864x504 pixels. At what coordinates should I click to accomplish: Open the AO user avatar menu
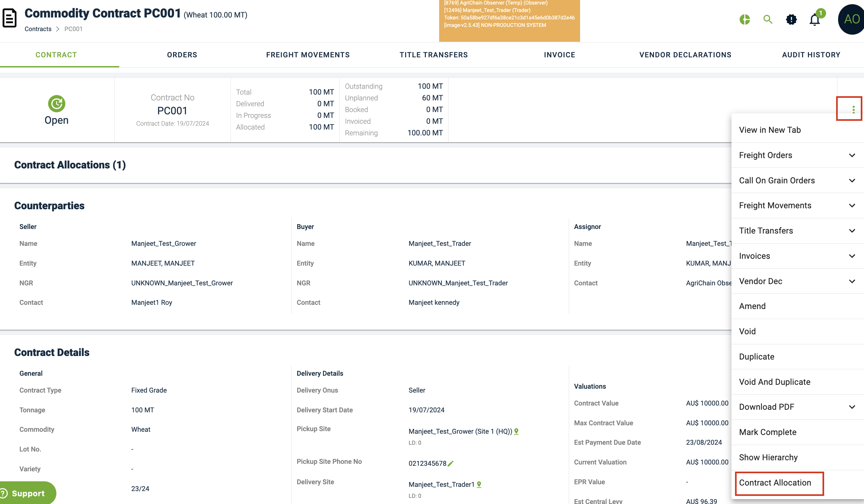851,19
